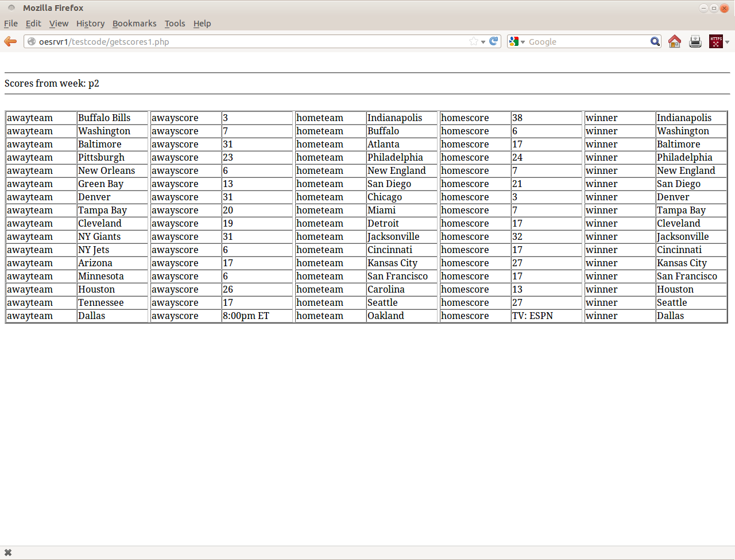
Task: Expand the HTTPS Everywhere dropdown arrow
Action: 728,41
